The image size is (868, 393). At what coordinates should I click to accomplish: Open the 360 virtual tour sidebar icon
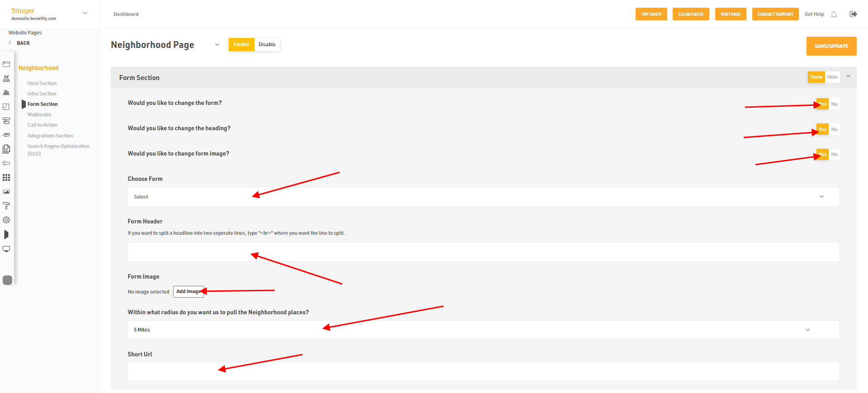(6, 135)
